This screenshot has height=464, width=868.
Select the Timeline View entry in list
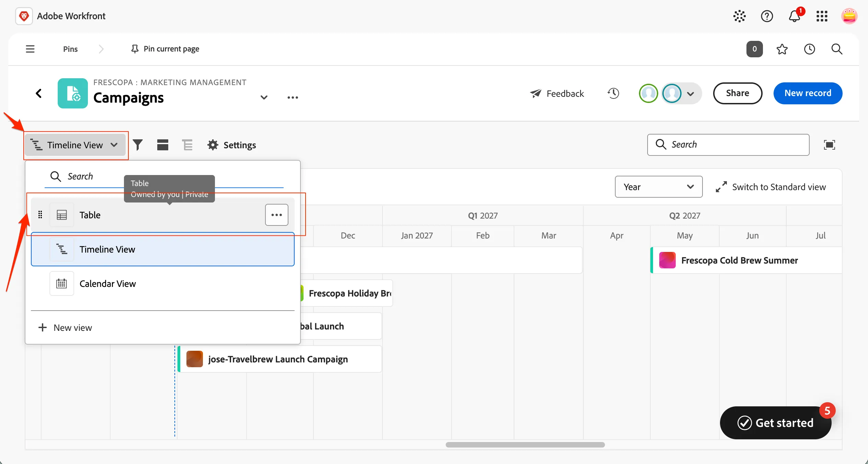point(163,249)
